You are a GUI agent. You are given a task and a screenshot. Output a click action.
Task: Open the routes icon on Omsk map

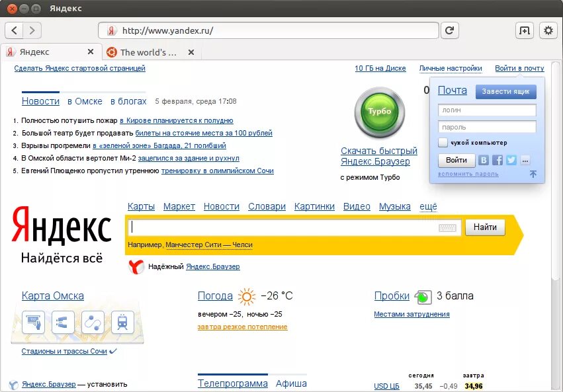(x=93, y=323)
